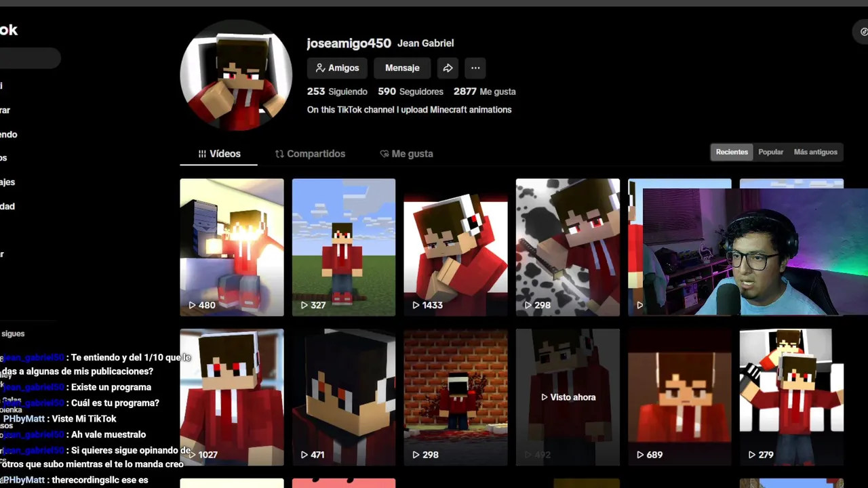Click the circular icon at top right corner

coord(862,31)
